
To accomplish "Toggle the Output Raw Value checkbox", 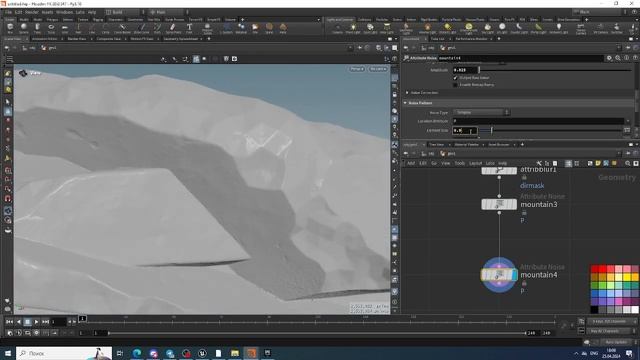I will click(456, 78).
